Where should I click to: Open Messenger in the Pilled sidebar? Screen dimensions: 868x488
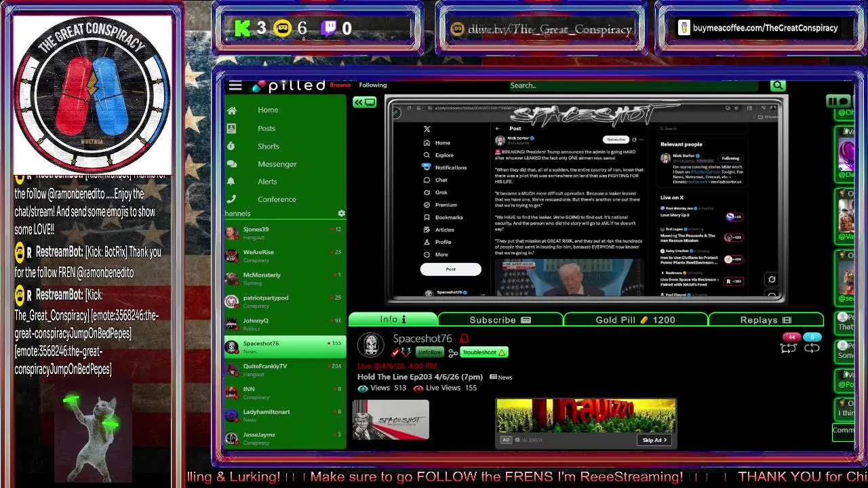point(277,164)
